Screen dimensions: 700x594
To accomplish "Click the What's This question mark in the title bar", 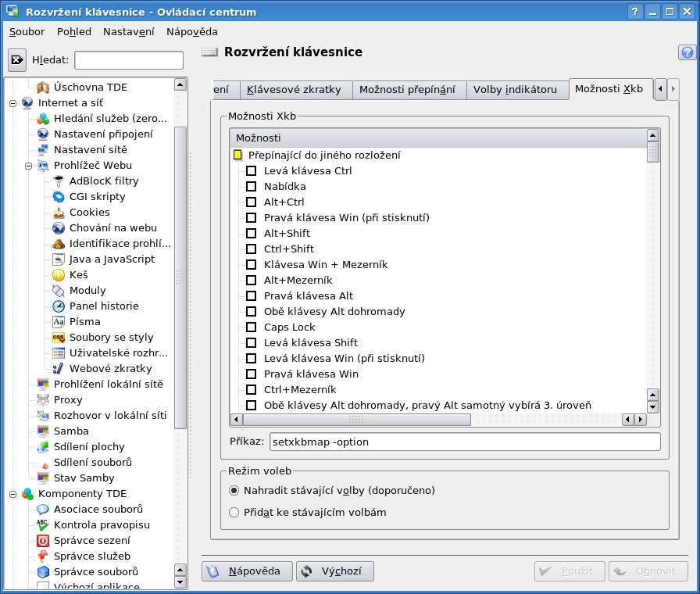I will 635,12.
